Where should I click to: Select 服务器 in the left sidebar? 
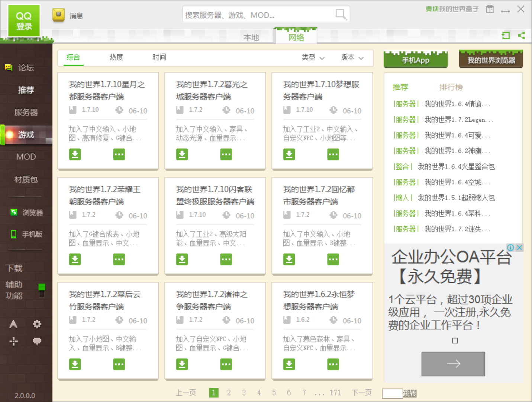[26, 112]
